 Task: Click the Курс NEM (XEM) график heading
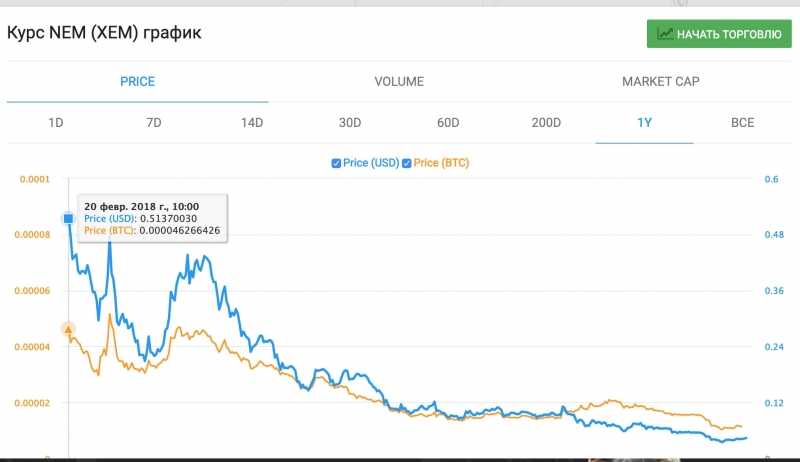tap(104, 33)
